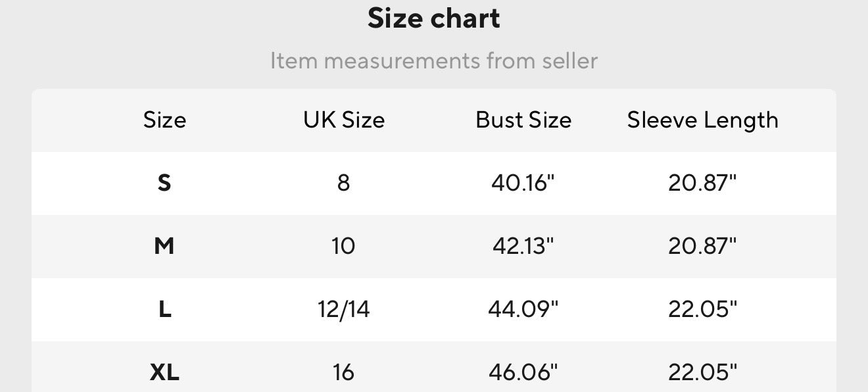Screen dimensions: 868x392
Task: Select the 40.16" bust size value
Action: (523, 183)
